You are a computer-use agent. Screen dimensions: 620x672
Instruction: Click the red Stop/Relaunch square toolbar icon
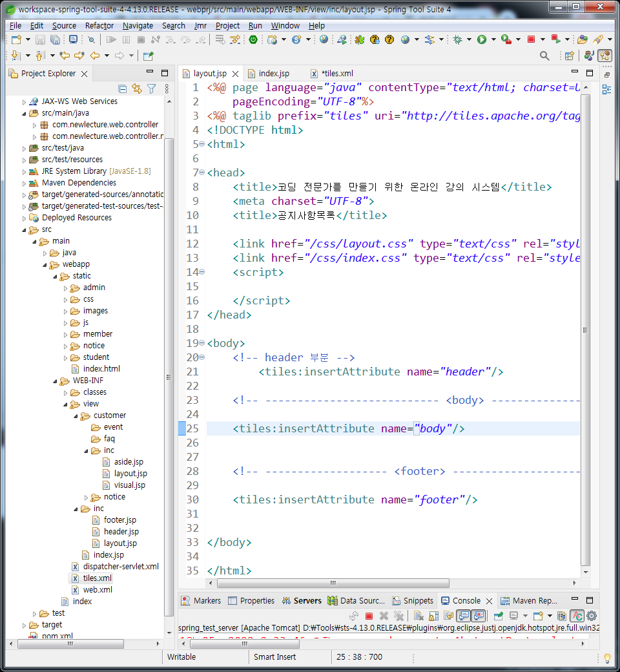[531, 39]
